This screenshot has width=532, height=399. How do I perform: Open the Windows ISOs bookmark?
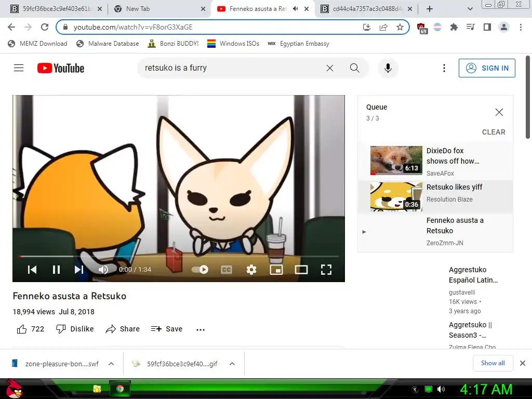[x=233, y=44]
